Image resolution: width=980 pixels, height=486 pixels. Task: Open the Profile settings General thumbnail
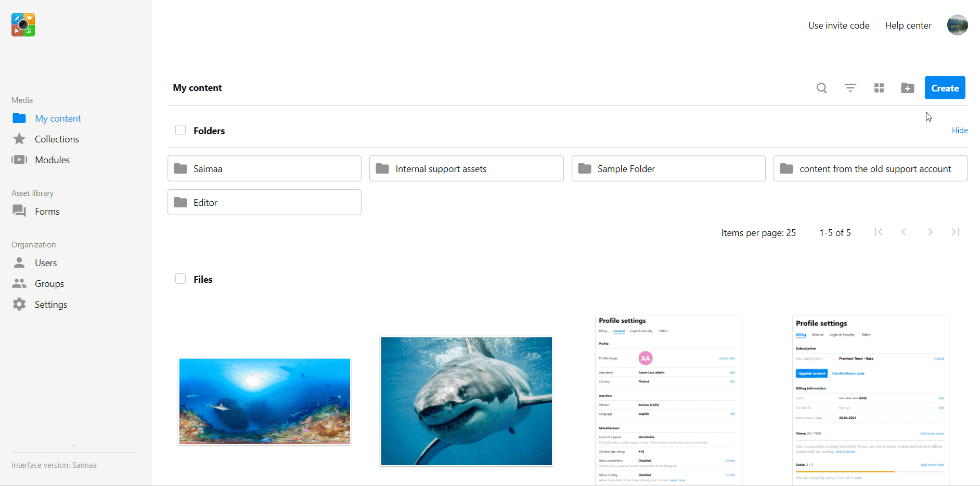[668, 400]
